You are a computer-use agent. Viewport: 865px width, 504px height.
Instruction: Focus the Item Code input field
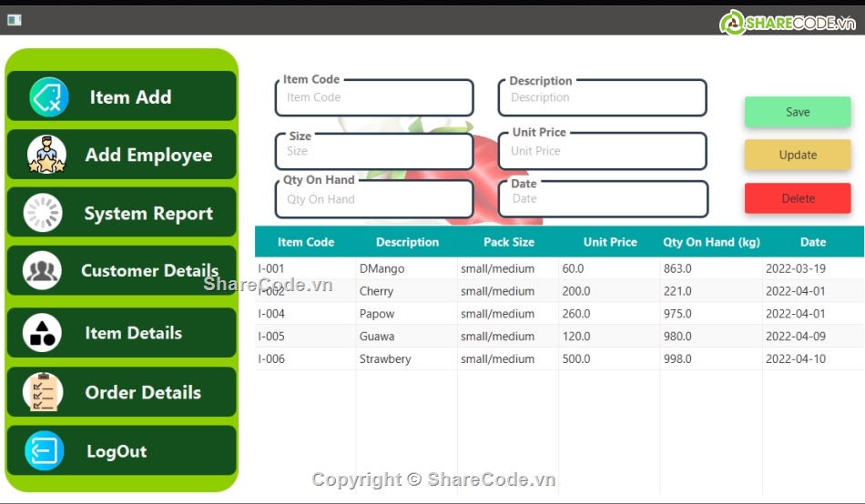pyautogui.click(x=374, y=98)
